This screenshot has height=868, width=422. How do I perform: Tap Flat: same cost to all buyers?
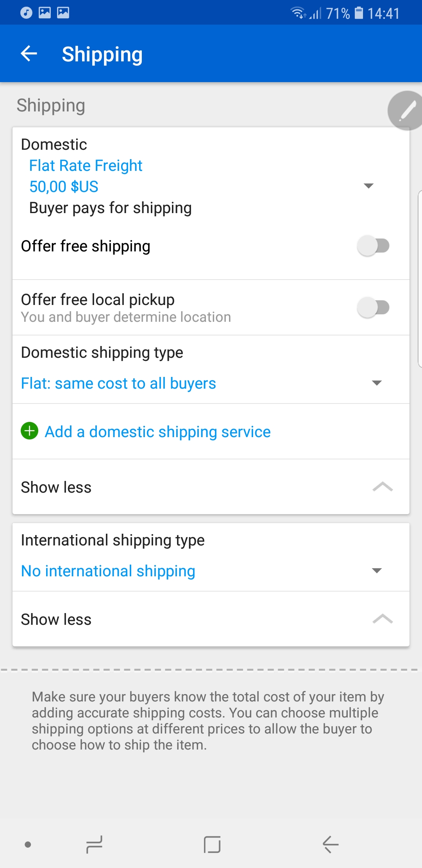click(x=118, y=384)
